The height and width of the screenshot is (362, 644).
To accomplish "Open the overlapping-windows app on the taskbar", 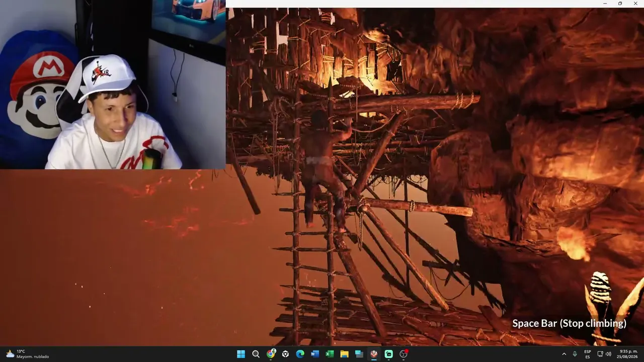I will pyautogui.click(x=359, y=354).
